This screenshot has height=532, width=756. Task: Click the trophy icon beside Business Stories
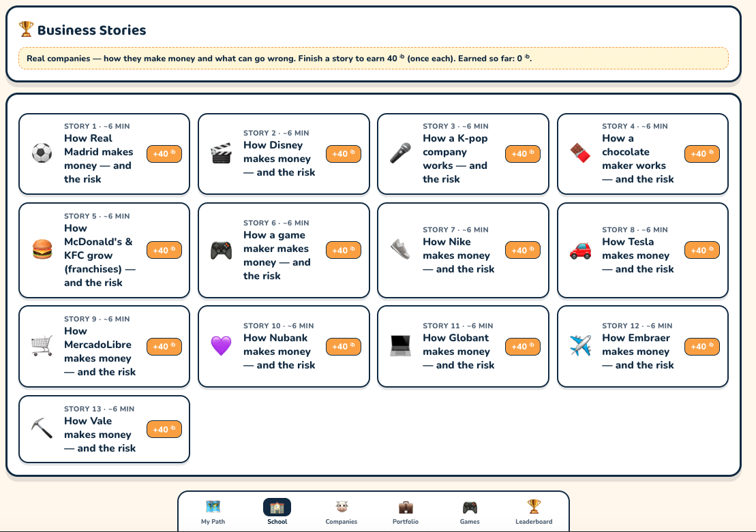pyautogui.click(x=26, y=29)
